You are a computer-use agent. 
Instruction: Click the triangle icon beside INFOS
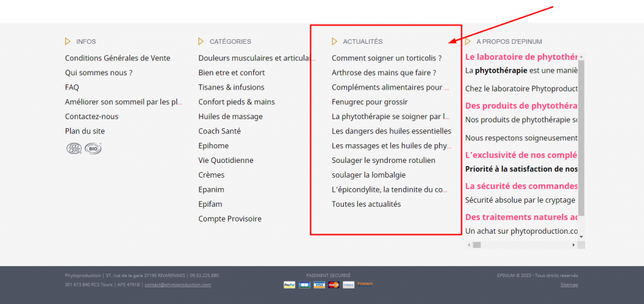click(x=68, y=41)
